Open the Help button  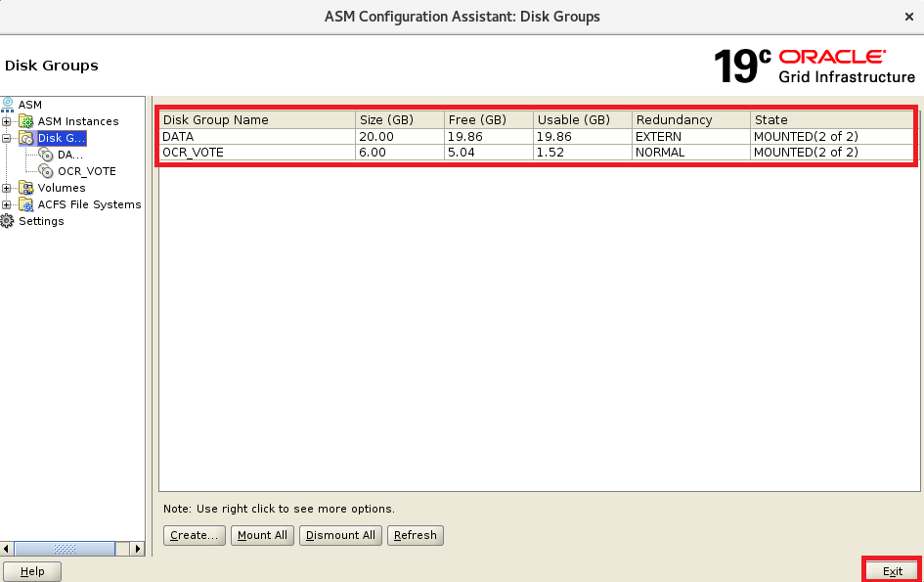[32, 571]
